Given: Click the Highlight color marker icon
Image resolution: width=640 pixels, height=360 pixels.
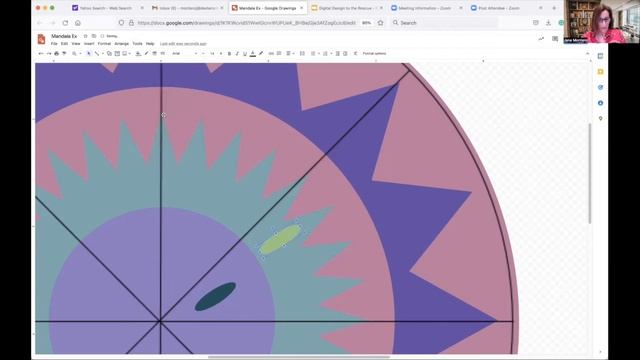Looking at the screenshot, I should [x=260, y=53].
